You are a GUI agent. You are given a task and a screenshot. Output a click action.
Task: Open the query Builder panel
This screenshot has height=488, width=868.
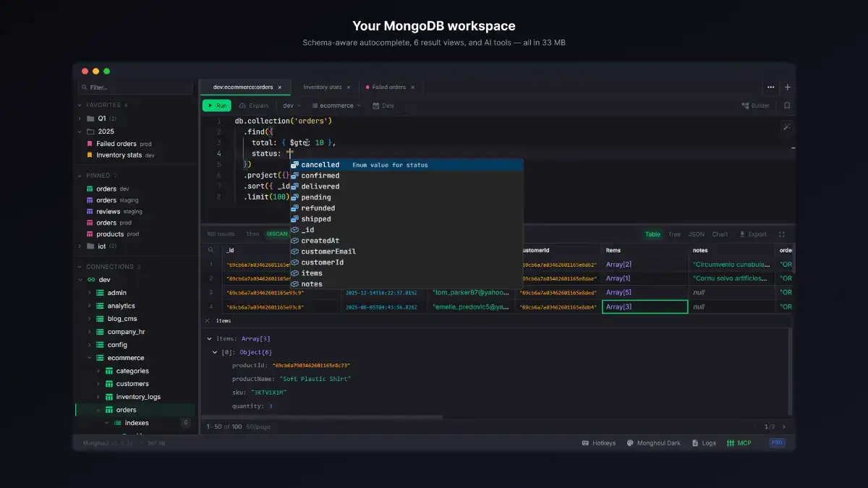(x=755, y=105)
